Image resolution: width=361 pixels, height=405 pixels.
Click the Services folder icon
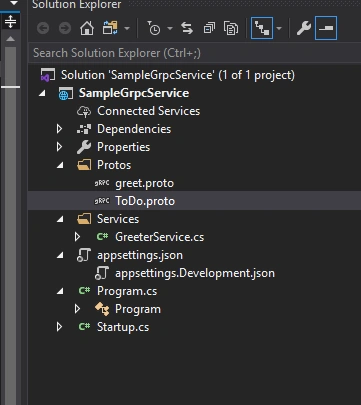point(84,219)
